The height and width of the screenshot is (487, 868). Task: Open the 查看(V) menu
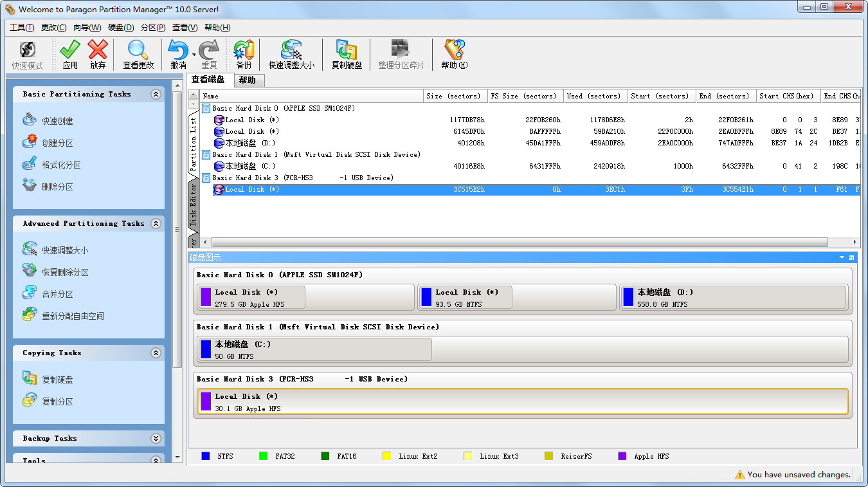coord(185,28)
